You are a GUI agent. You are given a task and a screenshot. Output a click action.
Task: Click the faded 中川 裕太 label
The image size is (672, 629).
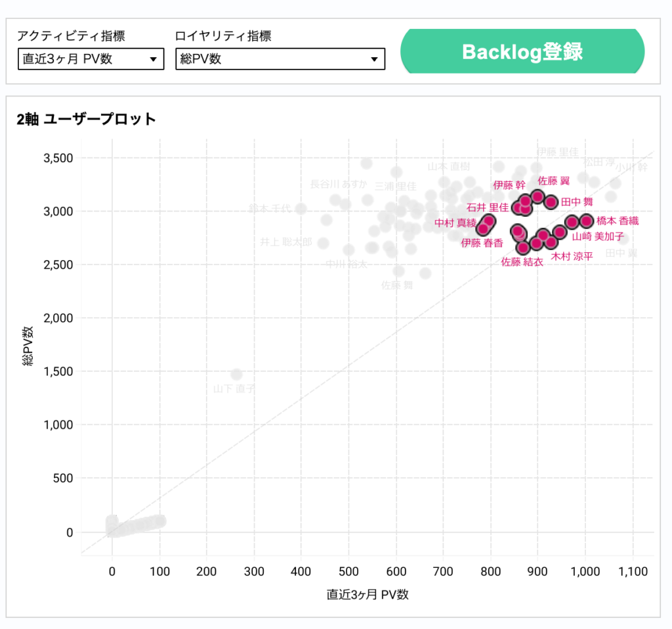[346, 264]
